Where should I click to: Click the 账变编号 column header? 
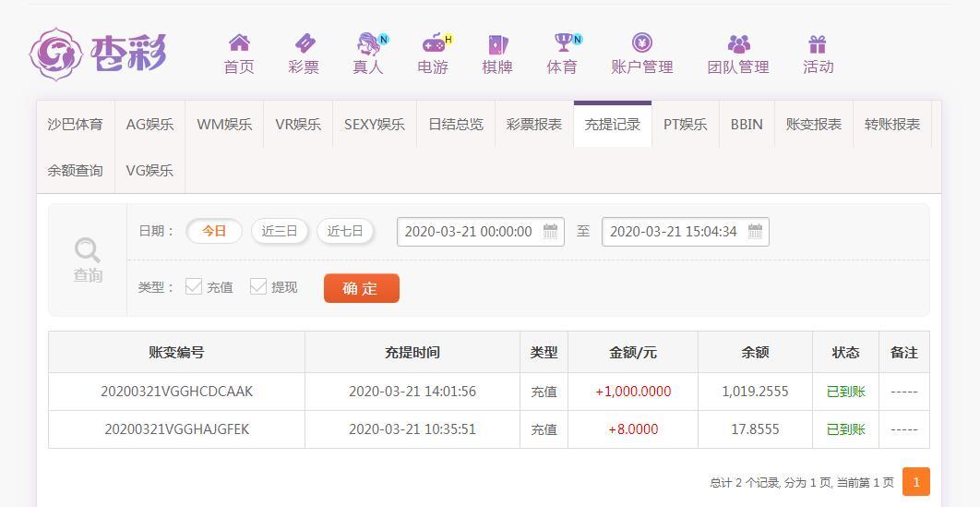click(x=176, y=353)
